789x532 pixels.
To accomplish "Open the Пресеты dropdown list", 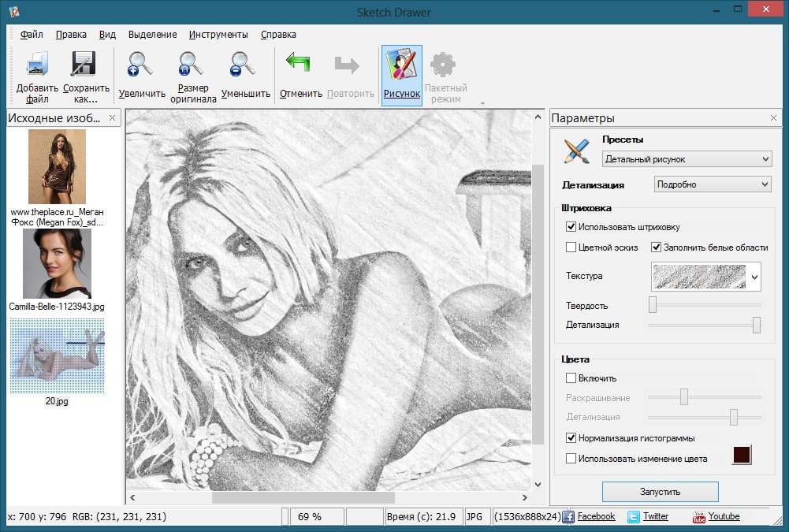I will click(x=687, y=159).
